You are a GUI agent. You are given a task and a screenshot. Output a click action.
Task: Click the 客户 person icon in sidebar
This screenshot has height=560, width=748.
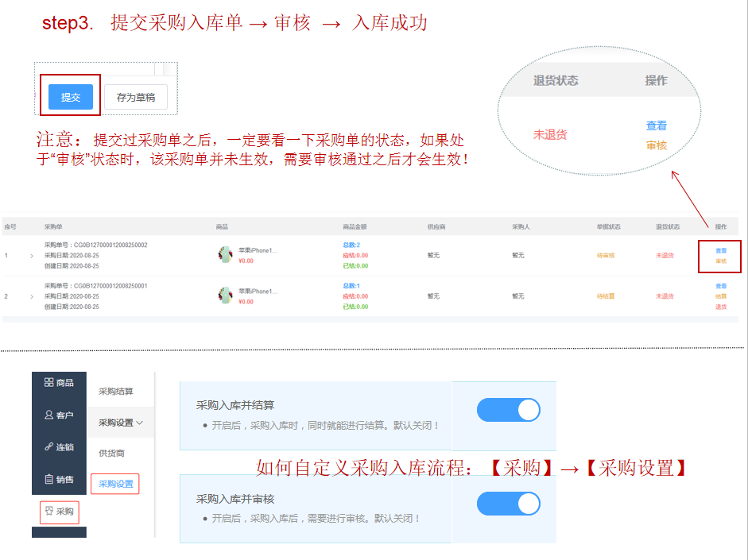coord(48,415)
